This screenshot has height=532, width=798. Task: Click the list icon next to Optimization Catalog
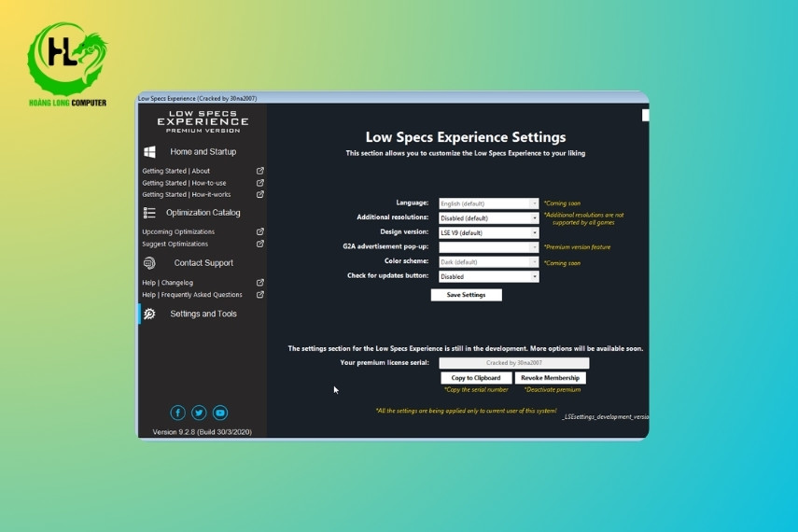point(149,213)
